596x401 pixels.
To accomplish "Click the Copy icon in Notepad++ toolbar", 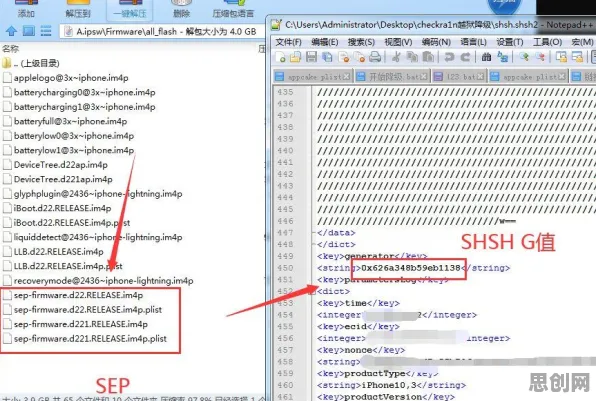I will (412, 57).
